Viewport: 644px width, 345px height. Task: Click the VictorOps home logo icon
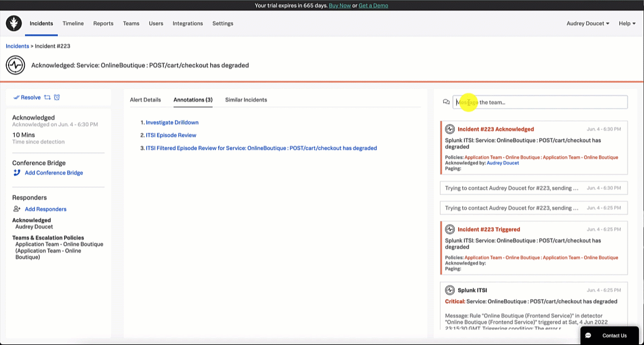click(x=14, y=23)
